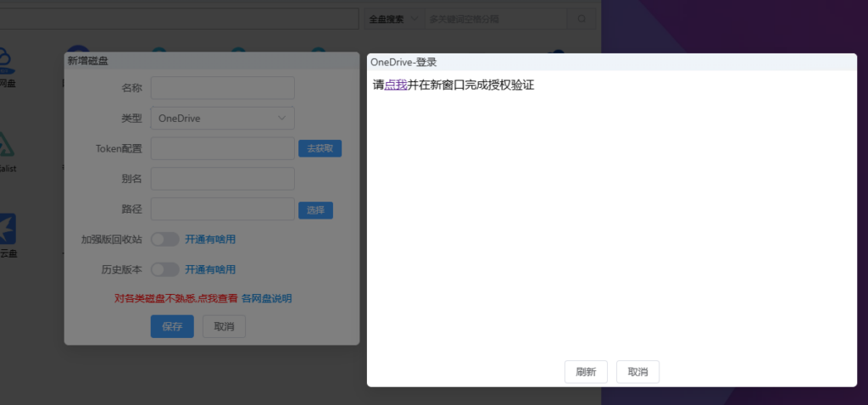Expand the 全盘搜索 search scope dropdown

coord(394,19)
